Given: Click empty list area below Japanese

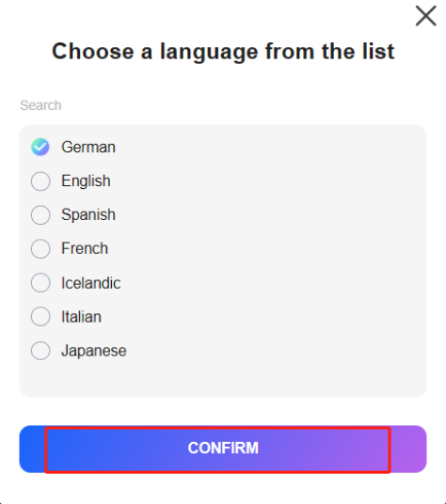Looking at the screenshot, I should (223, 379).
